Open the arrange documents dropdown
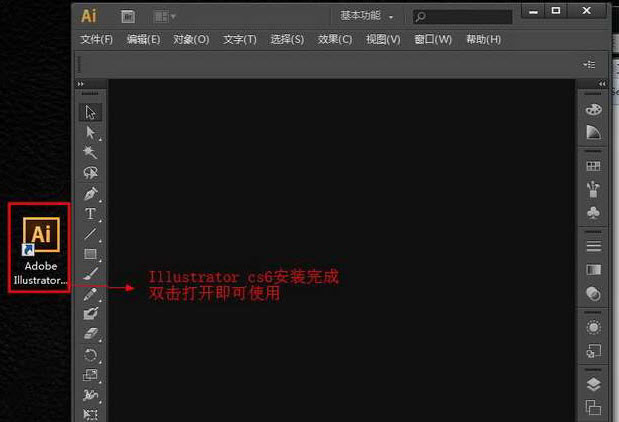Screen dimensions: 619x422 tap(165, 17)
